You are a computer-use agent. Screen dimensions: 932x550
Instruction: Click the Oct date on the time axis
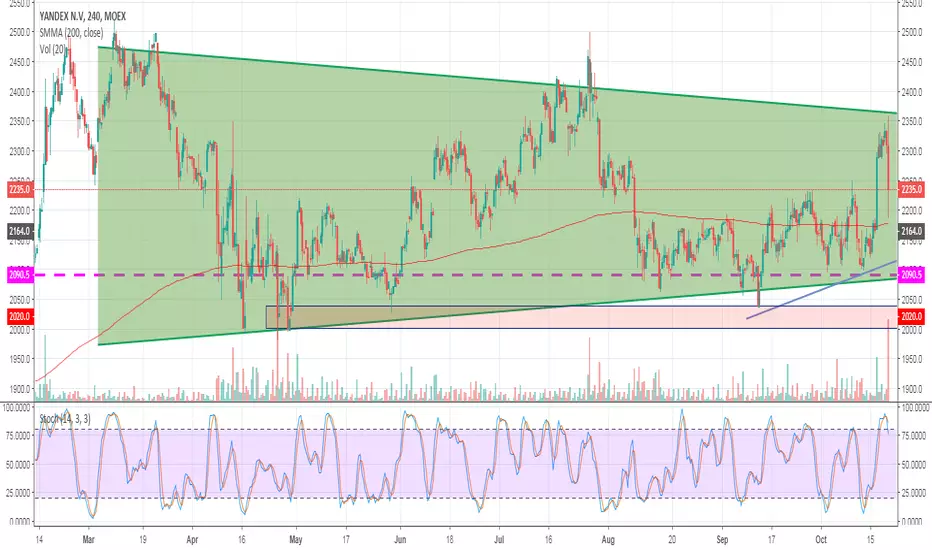(821, 539)
